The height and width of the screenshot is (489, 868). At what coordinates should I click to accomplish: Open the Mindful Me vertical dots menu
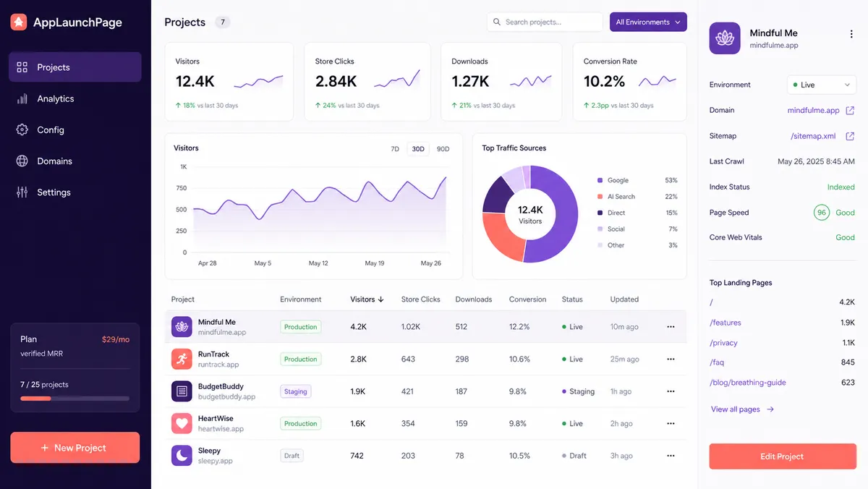(851, 33)
